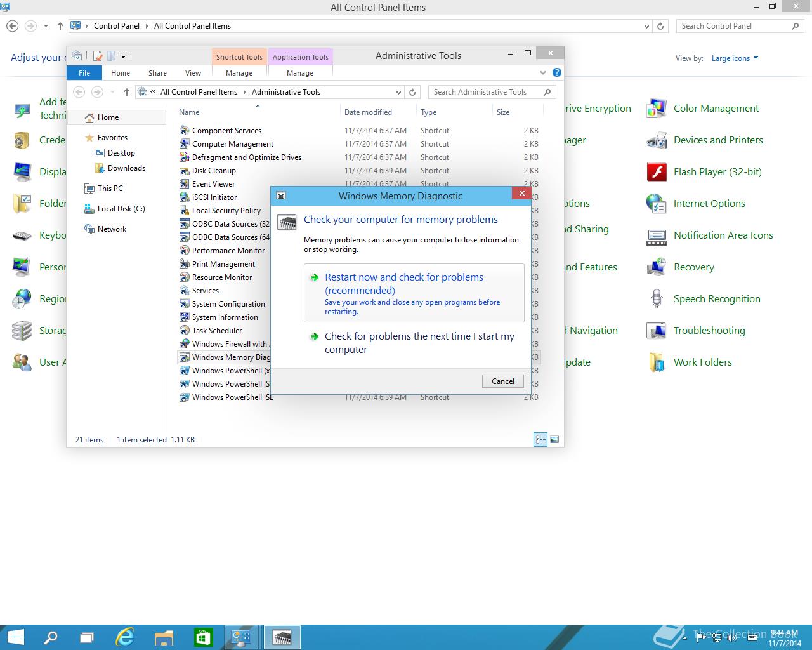This screenshot has width=812, height=650.
Task: Open the File ribbon tab
Action: click(x=84, y=73)
